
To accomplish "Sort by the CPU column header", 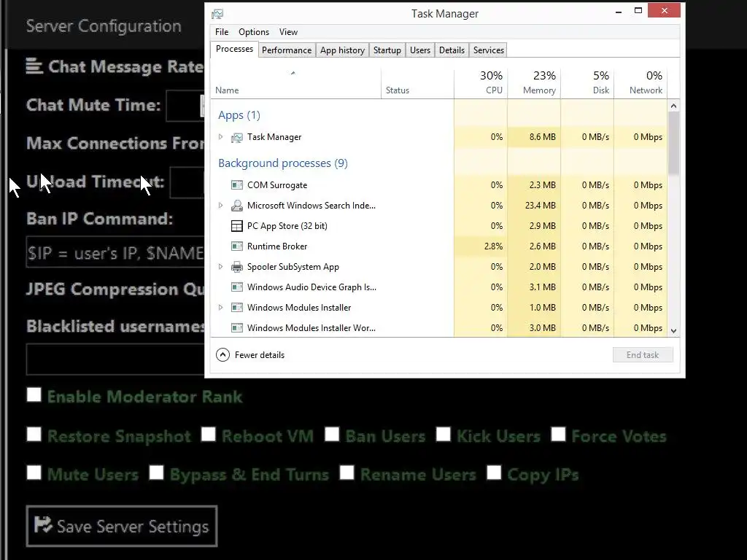I will click(x=481, y=83).
